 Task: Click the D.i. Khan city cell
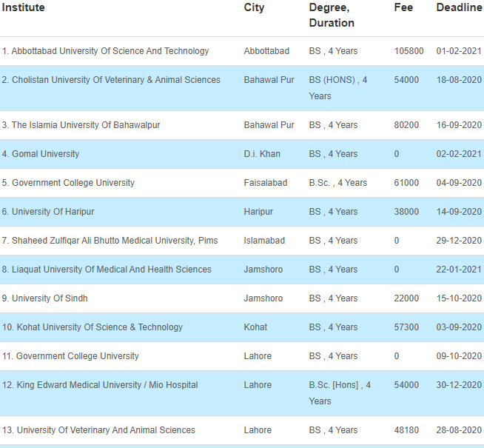click(262, 154)
